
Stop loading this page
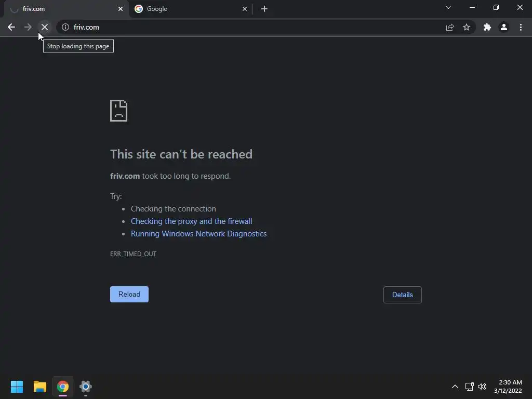[45, 27]
